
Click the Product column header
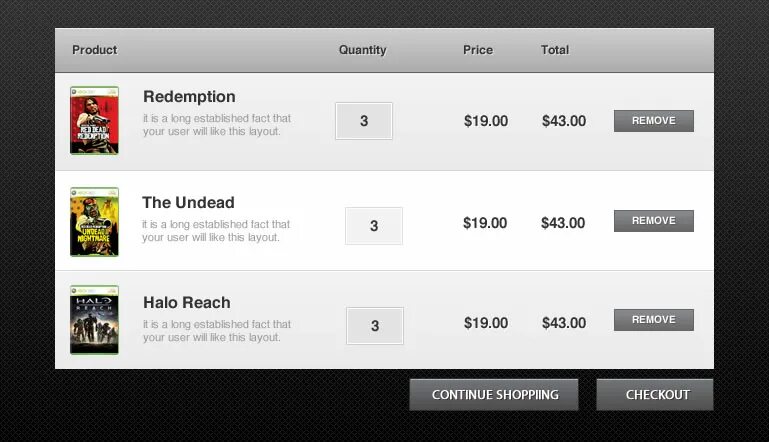[95, 50]
